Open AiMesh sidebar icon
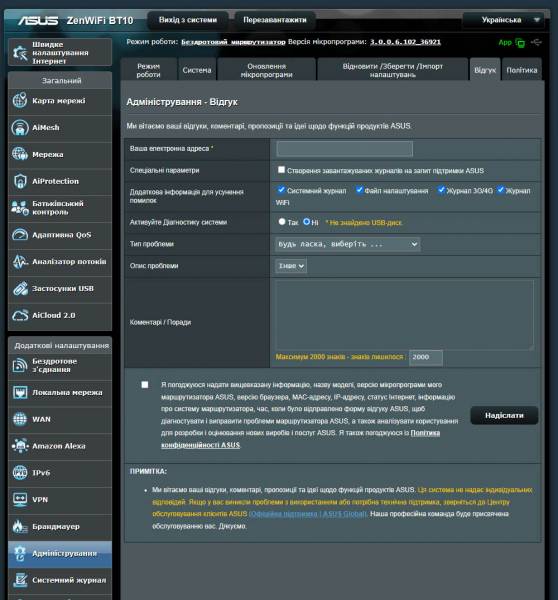Image resolution: width=558 pixels, height=600 pixels. 20,127
